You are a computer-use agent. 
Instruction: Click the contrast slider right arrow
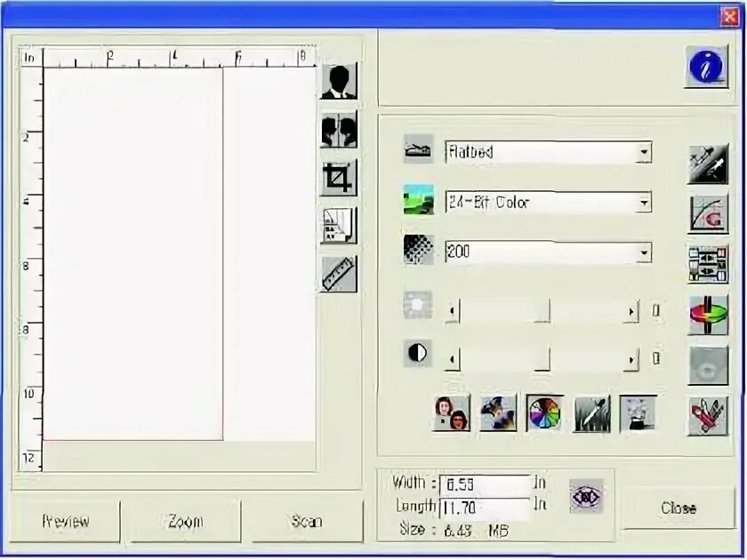(x=631, y=359)
